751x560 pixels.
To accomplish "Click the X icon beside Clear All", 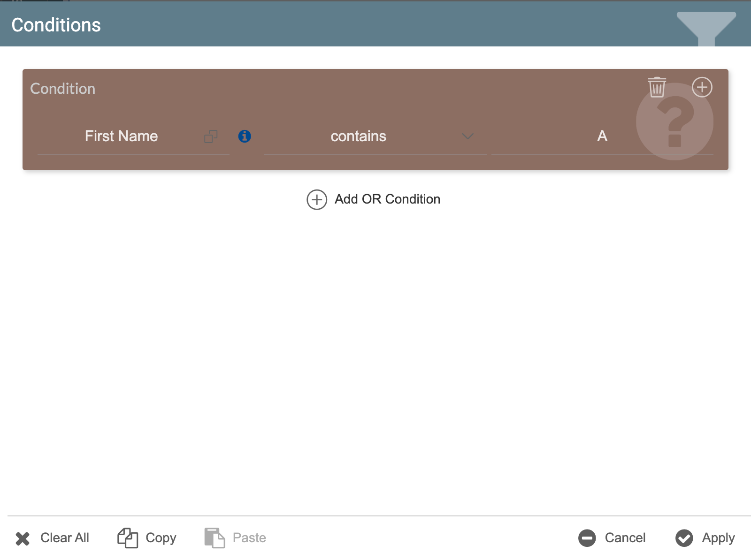I will 23,538.
